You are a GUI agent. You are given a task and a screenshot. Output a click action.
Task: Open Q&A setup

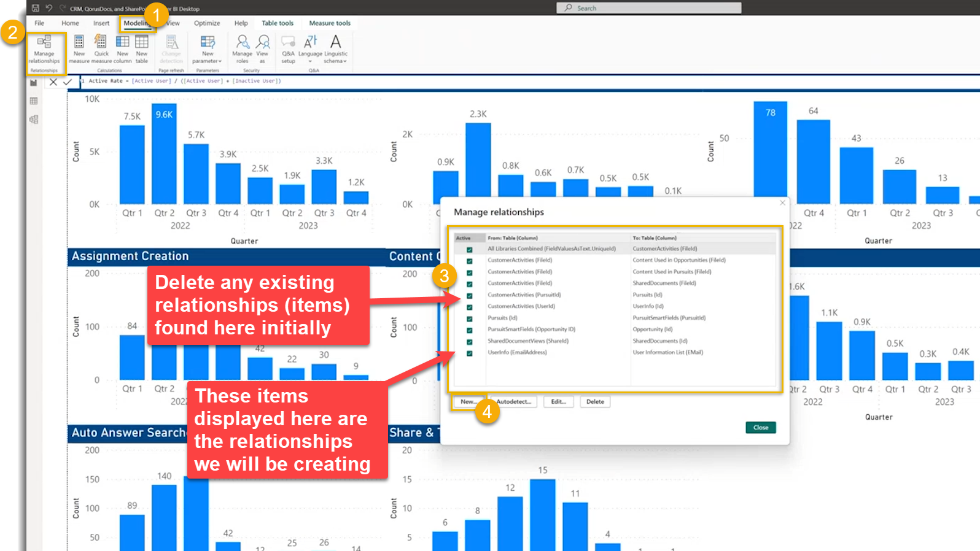[x=288, y=49]
